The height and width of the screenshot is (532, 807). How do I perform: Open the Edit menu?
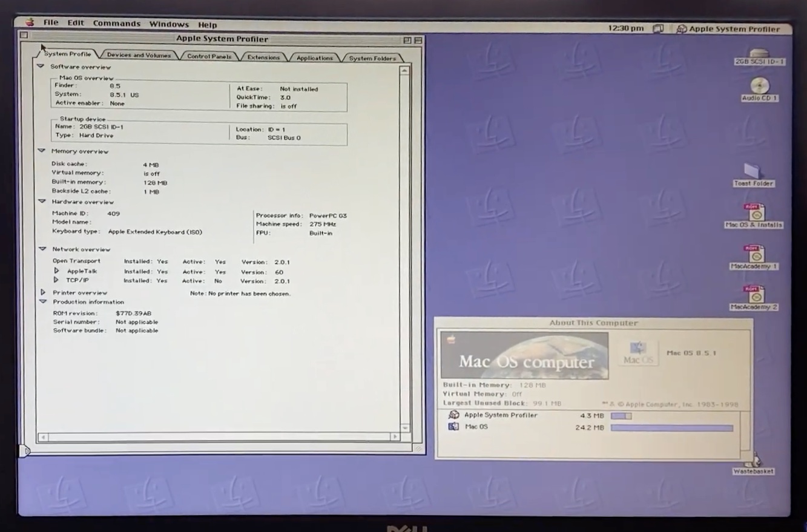pyautogui.click(x=76, y=23)
